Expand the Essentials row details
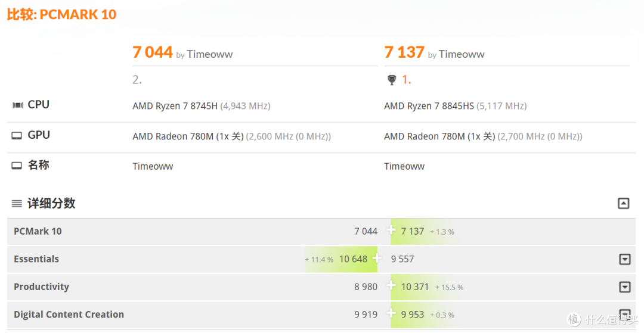644x333 pixels. 624,259
